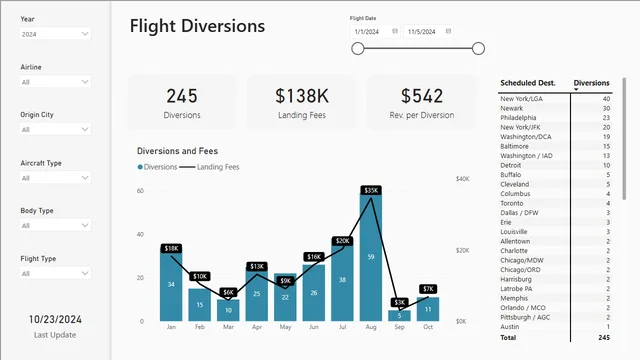
Task: Click the right date slider handle
Action: 478,48
